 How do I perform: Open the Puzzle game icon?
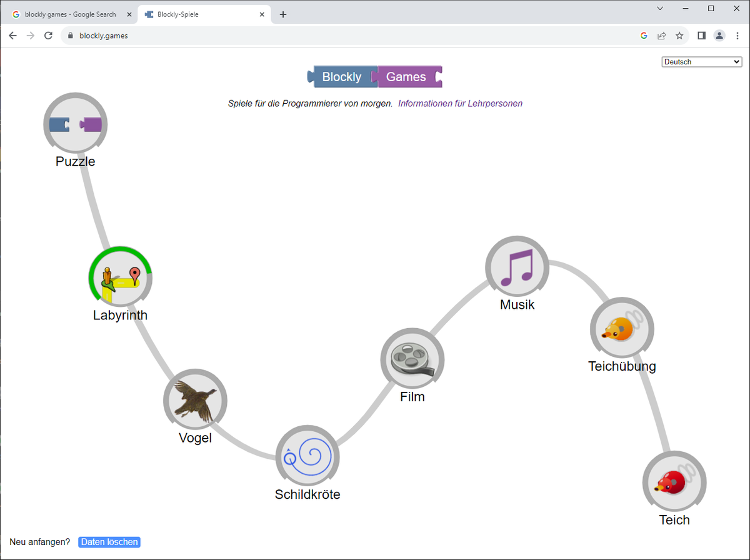coord(75,124)
